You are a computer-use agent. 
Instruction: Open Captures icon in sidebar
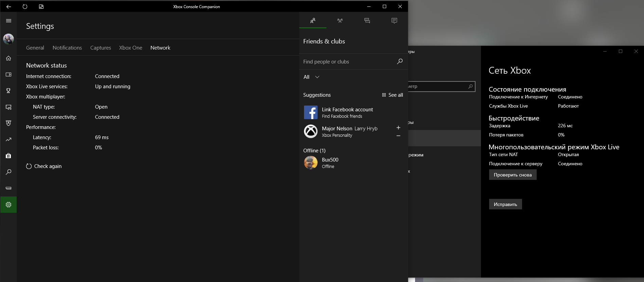pyautogui.click(x=8, y=107)
